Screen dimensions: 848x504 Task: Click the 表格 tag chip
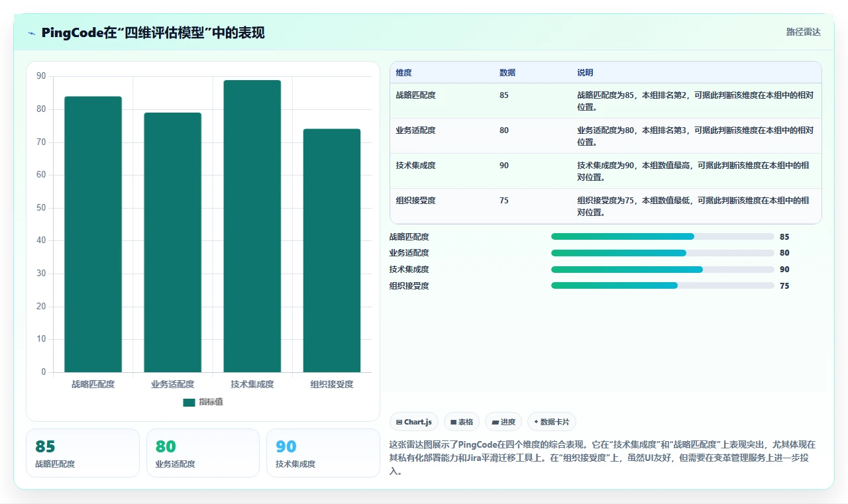tap(462, 422)
